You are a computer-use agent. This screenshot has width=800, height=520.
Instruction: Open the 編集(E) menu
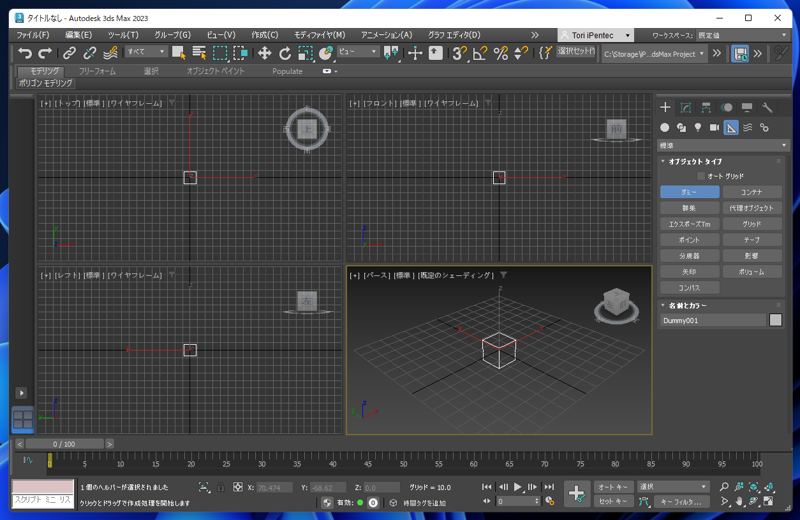pos(79,35)
